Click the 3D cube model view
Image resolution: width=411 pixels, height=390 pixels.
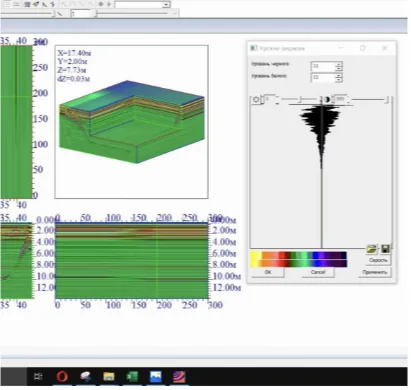(132, 122)
